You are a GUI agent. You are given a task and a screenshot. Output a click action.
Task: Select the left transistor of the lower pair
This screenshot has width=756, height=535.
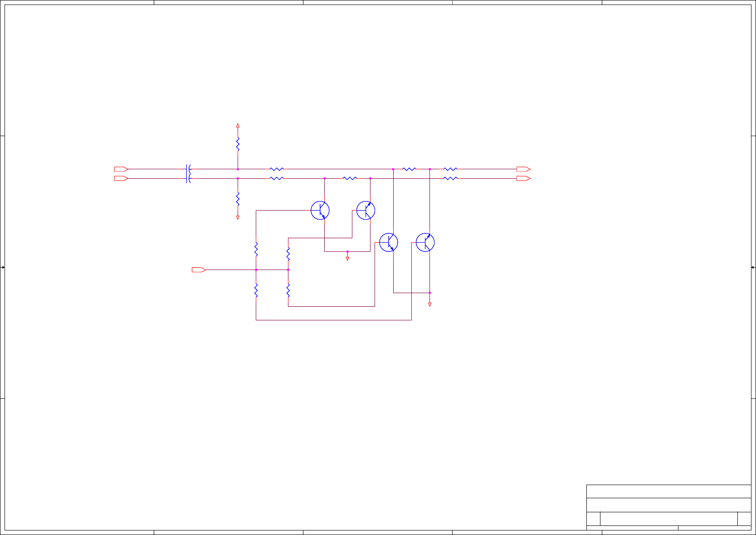[x=389, y=242]
